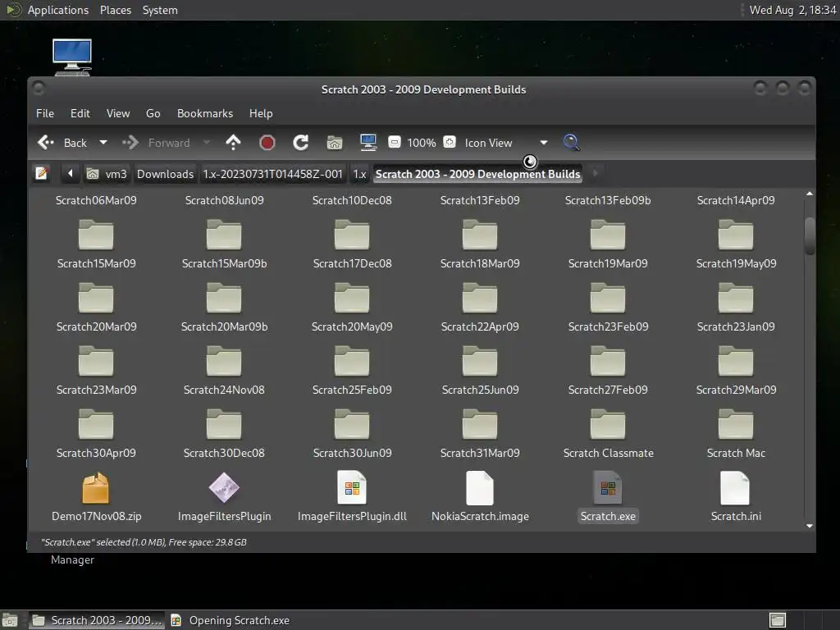The image size is (840, 630).
Task: Select the Scratch24Nov08 folder
Action: (x=224, y=370)
